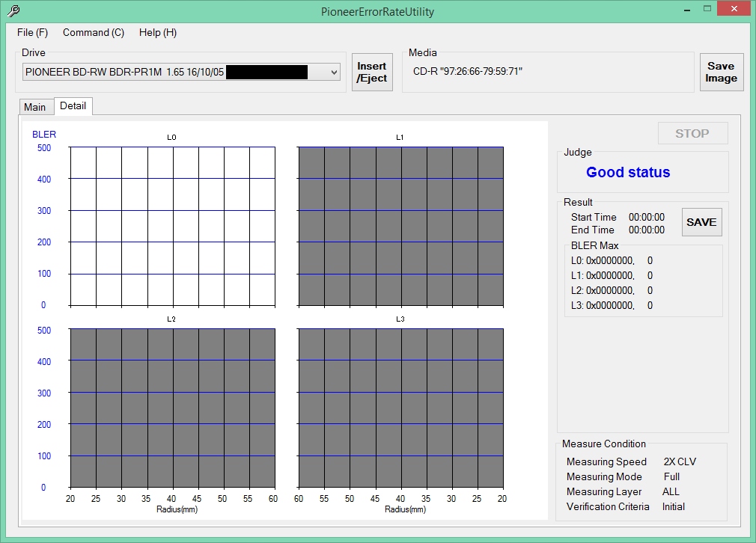Viewport: 756px width, 543px height.
Task: Open the Help (H) menu
Action: [158, 32]
